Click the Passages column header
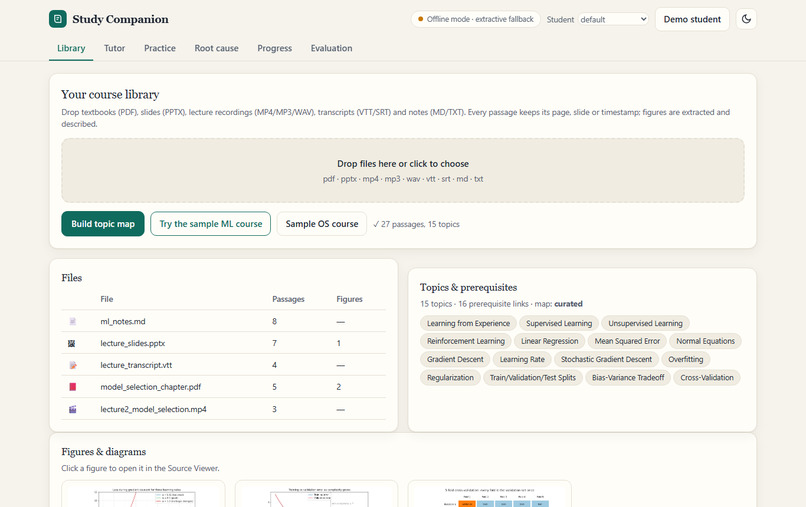This screenshot has height=507, width=806. point(288,299)
